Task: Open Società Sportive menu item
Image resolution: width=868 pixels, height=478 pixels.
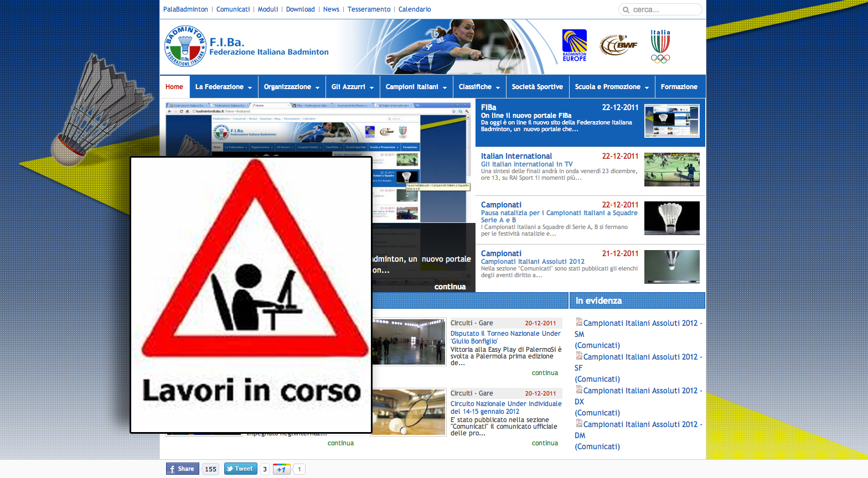Action: [x=537, y=87]
